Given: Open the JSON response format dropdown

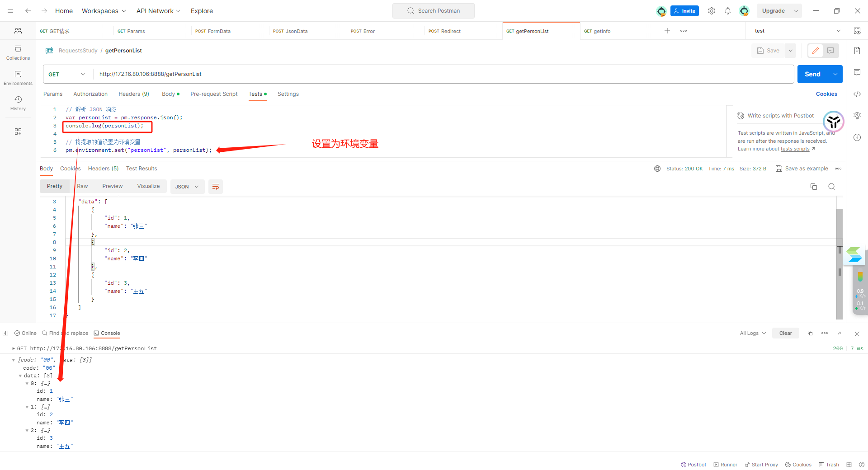Looking at the screenshot, I should [187, 186].
